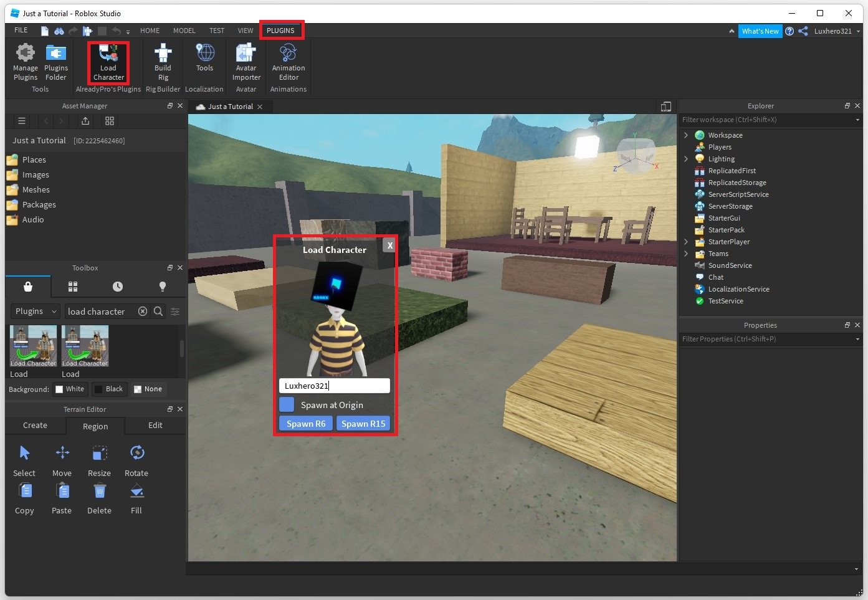Open Toolbox Recent clock tab
This screenshot has height=600, width=868.
click(x=118, y=287)
